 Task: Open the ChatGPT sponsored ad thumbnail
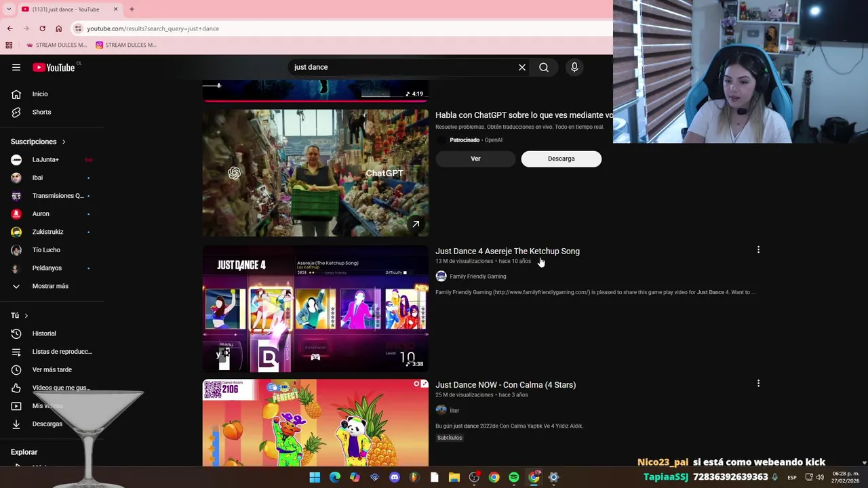coord(315,173)
